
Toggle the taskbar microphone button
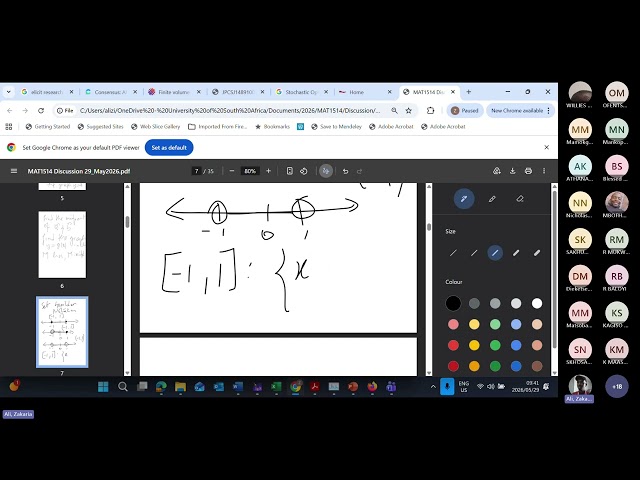[x=447, y=387]
